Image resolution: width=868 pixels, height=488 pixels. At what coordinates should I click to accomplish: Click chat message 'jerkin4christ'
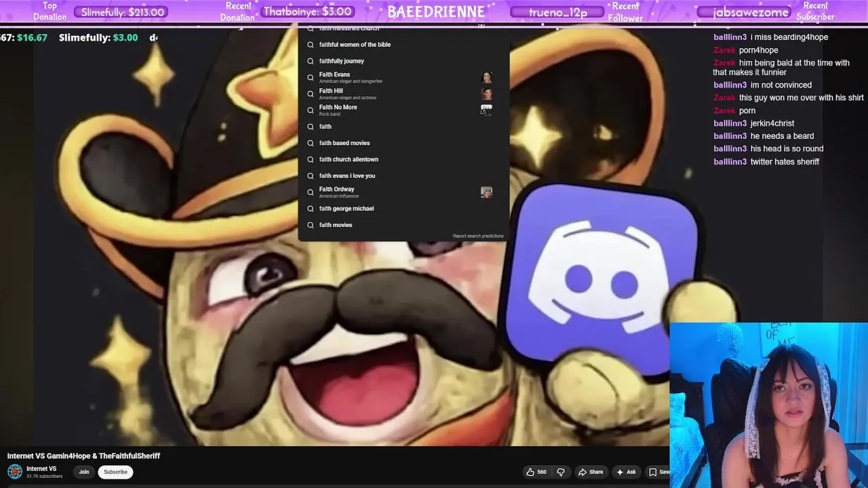click(772, 123)
